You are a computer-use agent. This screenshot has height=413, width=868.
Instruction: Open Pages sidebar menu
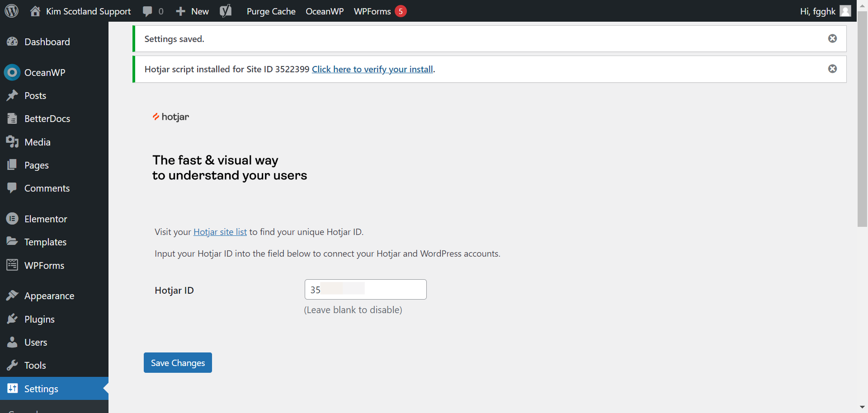[54, 165]
